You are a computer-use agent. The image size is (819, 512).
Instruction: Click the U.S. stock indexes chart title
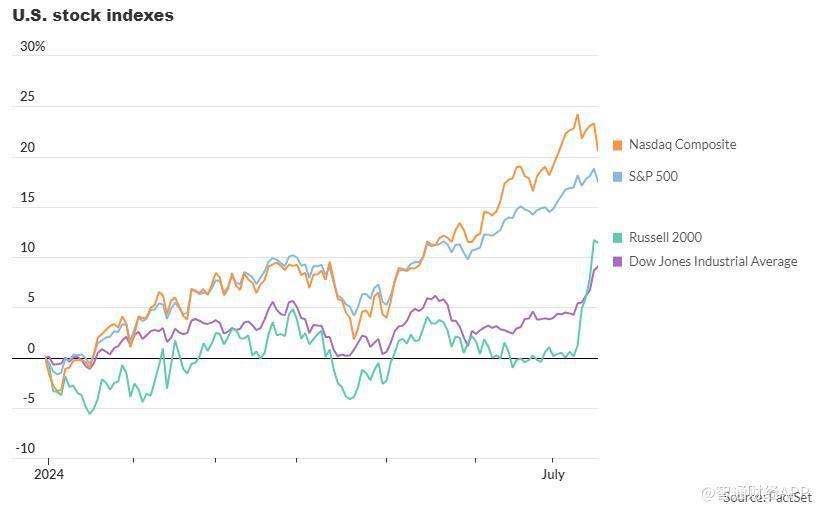point(93,16)
